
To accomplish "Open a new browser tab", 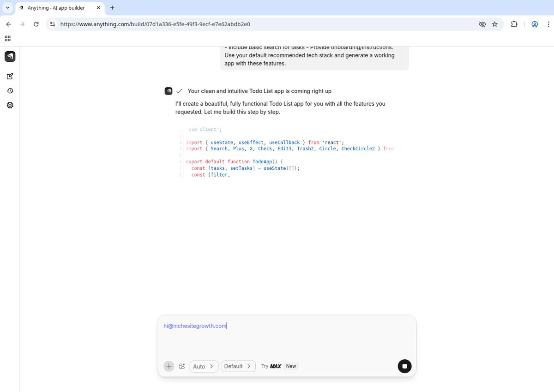I will coord(112,7).
